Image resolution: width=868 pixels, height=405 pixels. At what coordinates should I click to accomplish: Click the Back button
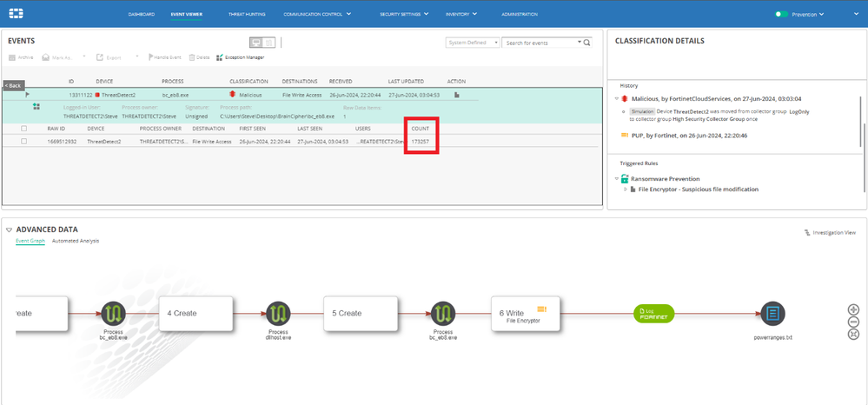coord(13,85)
